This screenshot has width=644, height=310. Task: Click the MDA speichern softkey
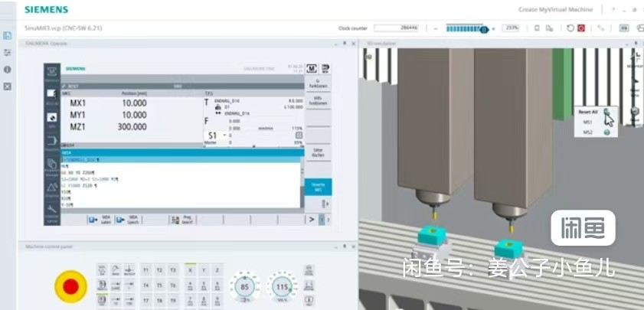point(127,220)
